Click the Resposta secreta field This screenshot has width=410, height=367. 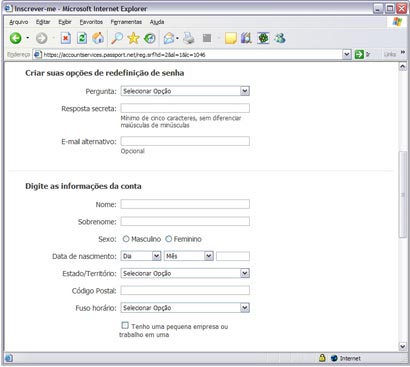click(185, 108)
